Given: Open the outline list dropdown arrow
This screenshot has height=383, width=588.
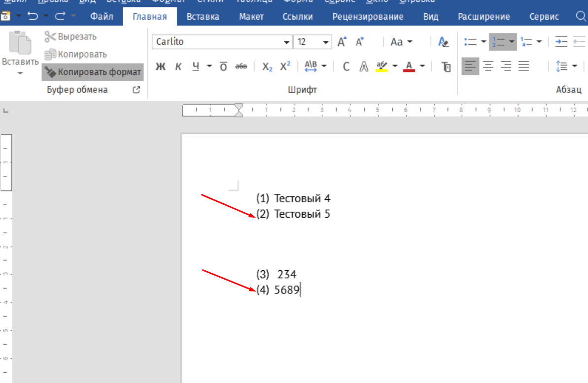Looking at the screenshot, I should [x=539, y=41].
